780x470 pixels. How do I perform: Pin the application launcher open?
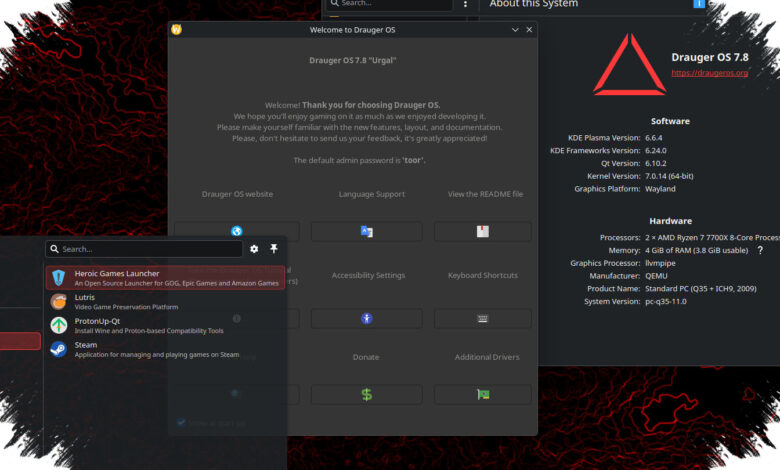click(x=274, y=248)
